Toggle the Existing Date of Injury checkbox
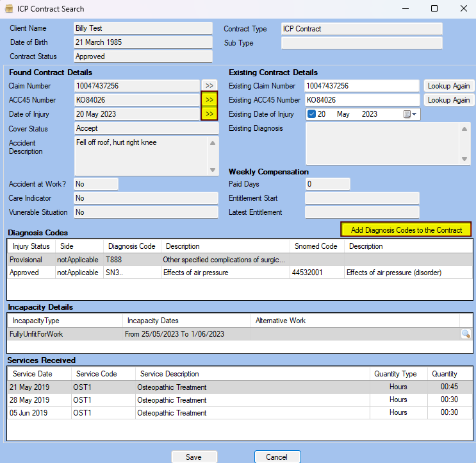The width and height of the screenshot is (476, 463). pos(311,114)
